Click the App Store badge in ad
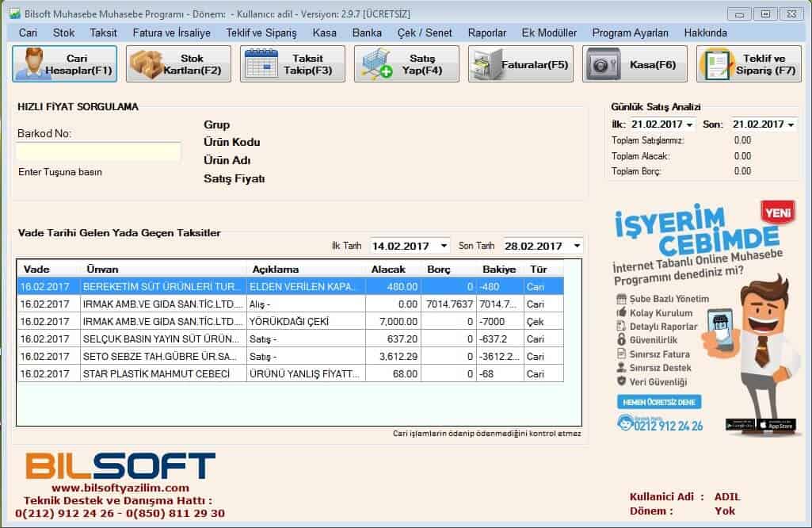The image size is (812, 528). 776,425
